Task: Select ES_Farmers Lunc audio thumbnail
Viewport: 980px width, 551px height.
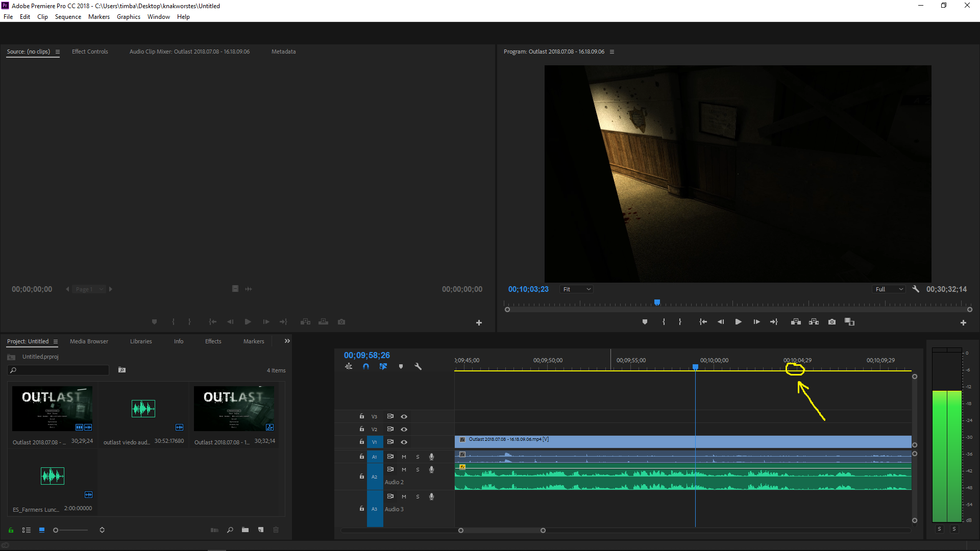Action: point(52,476)
